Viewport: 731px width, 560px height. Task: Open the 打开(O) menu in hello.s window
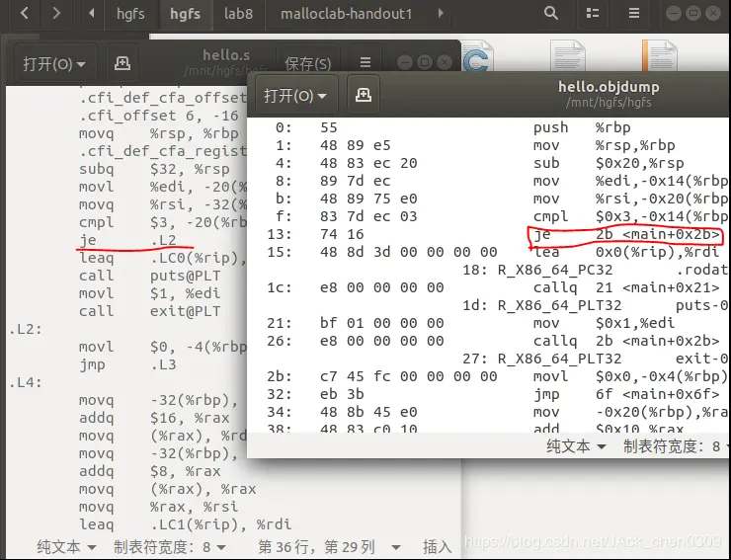pos(55,63)
